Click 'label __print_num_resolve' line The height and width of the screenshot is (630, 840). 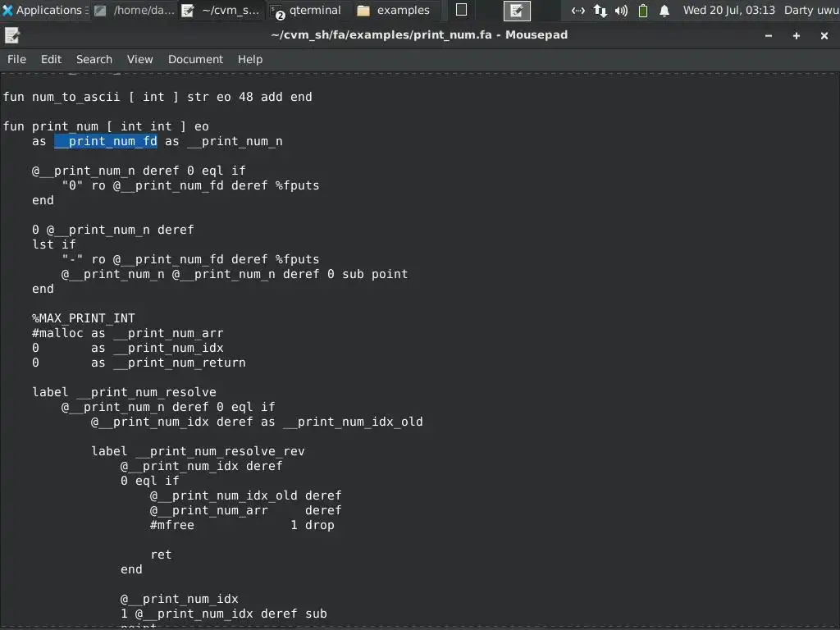(124, 392)
